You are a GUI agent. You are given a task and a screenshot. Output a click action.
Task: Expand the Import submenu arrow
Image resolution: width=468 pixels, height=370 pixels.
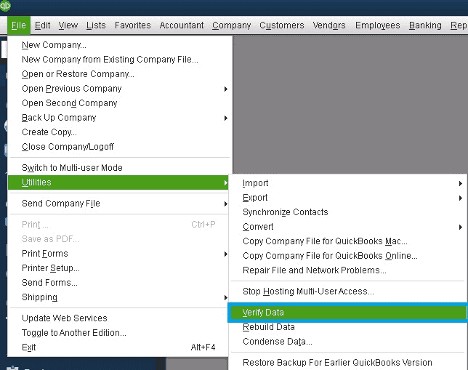point(460,183)
